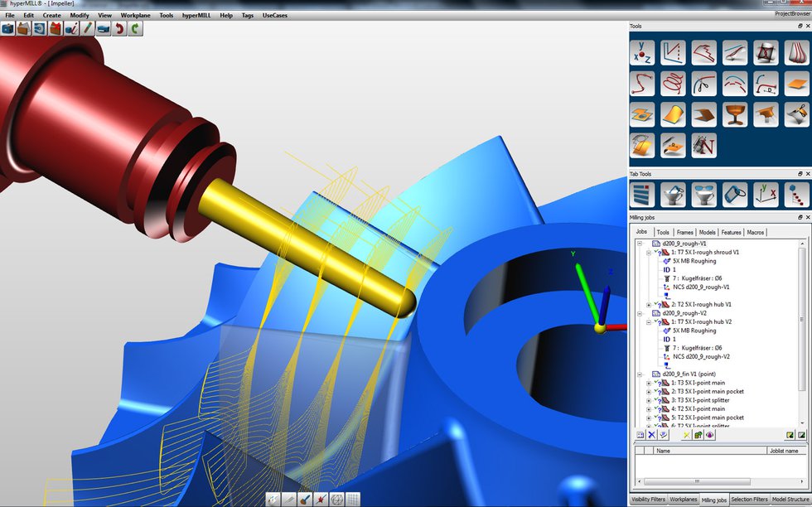Open the trim curve scissors tool
The width and height of the screenshot is (812, 507).
[x=703, y=83]
